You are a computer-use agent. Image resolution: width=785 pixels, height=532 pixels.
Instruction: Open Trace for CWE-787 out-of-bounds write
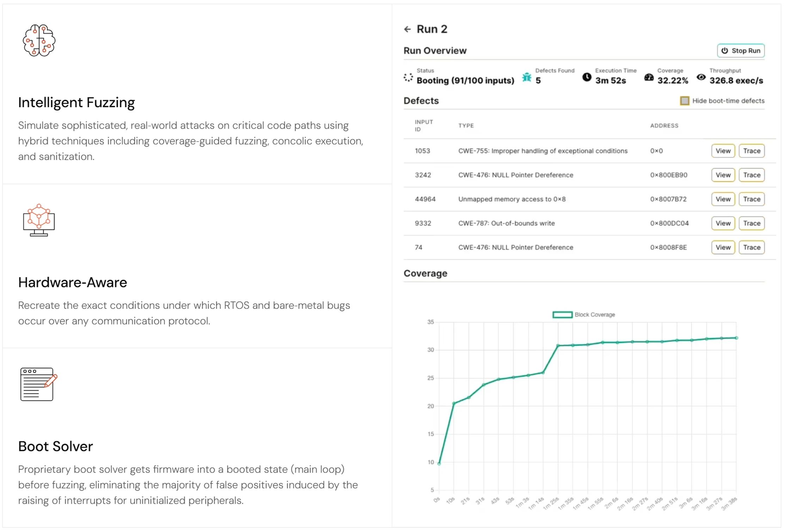pos(752,223)
